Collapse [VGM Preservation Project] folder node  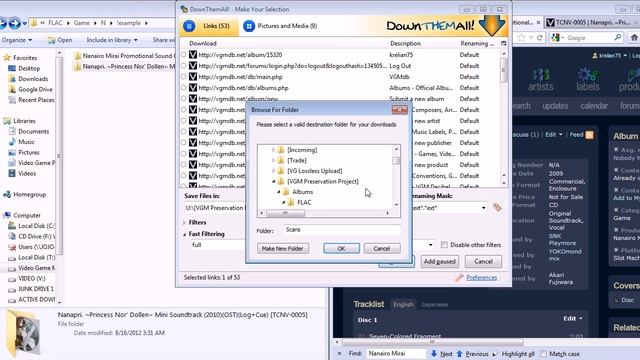coord(273,182)
